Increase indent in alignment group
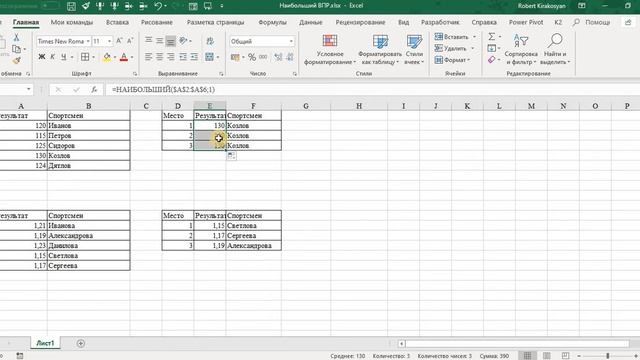Viewport: 640px width, 360px height. (194, 57)
